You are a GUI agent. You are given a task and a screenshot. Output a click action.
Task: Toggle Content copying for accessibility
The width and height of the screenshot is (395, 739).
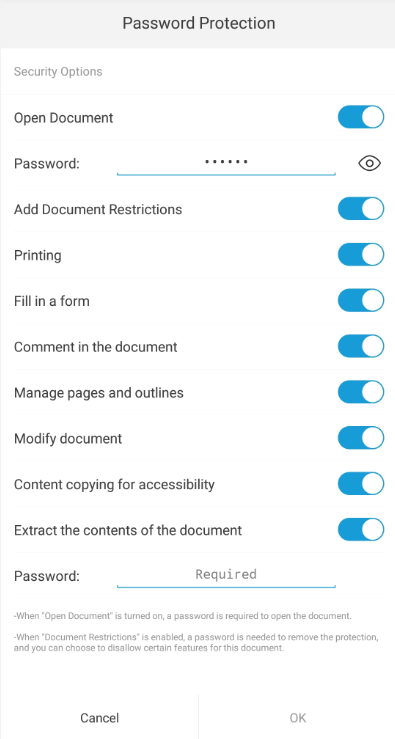(x=361, y=484)
